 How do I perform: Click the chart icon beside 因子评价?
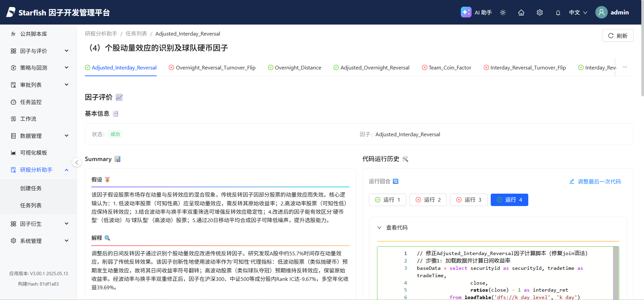tap(119, 97)
